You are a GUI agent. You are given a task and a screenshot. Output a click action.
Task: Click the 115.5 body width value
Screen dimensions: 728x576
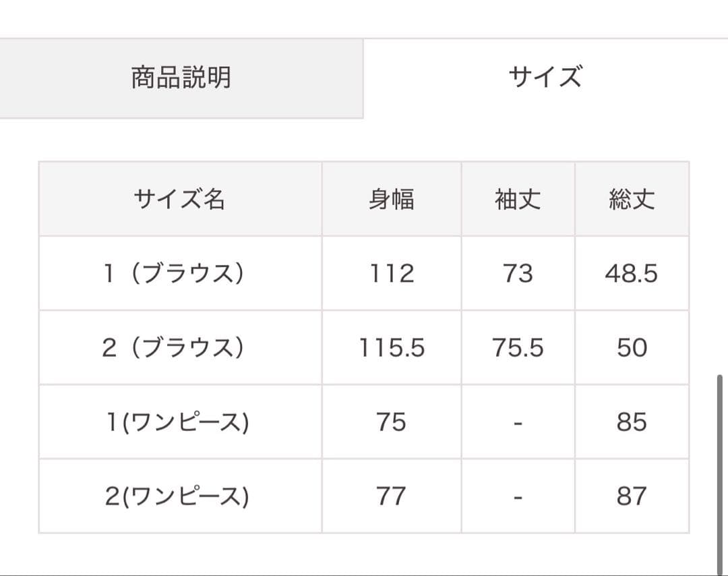point(391,348)
